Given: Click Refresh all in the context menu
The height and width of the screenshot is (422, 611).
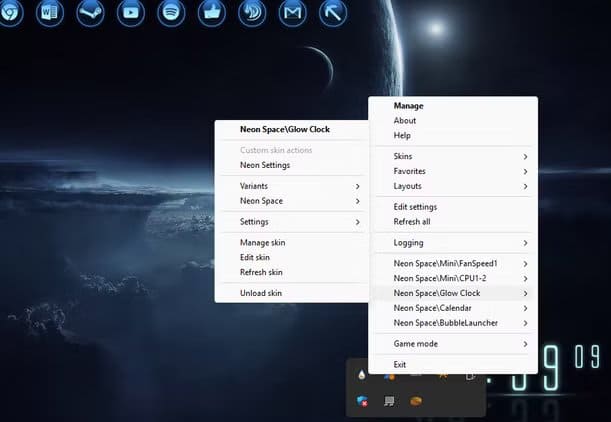Looking at the screenshot, I should click(x=412, y=222).
